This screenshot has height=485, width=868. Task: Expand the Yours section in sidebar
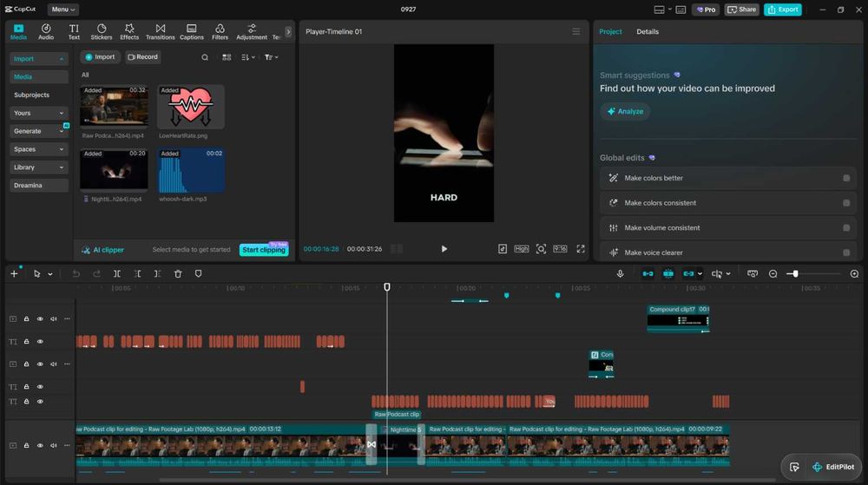(x=38, y=113)
